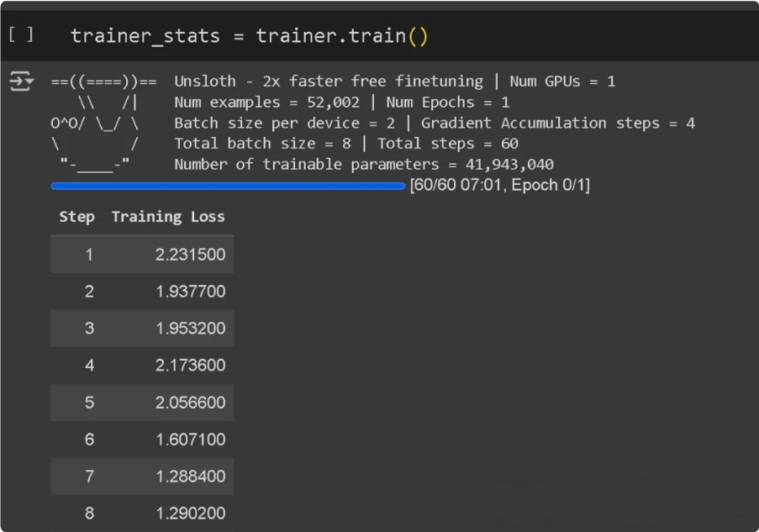Viewport: 759px width, 532px height.
Task: Click loss value 2.056600
Action: 190,402
